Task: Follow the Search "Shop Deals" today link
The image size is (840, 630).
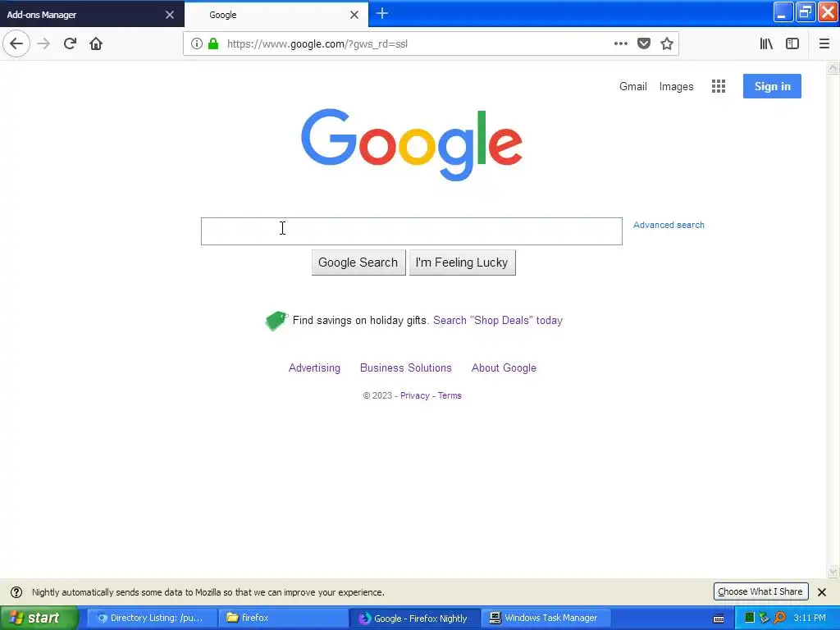Action: pyautogui.click(x=498, y=321)
